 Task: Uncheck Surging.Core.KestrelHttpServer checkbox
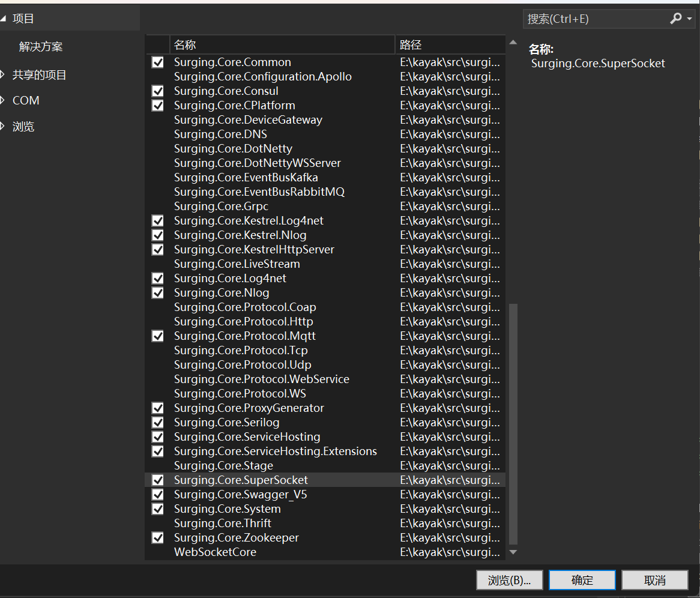[x=157, y=249]
